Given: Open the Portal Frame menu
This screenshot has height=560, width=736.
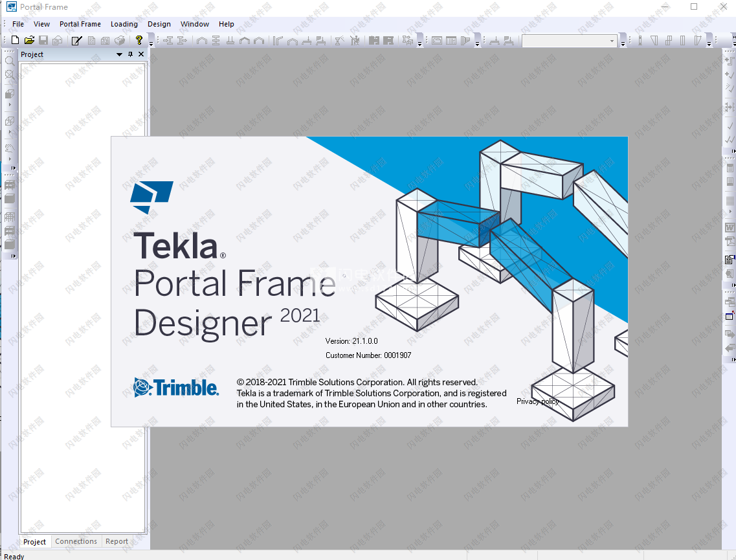Looking at the screenshot, I should (80, 24).
